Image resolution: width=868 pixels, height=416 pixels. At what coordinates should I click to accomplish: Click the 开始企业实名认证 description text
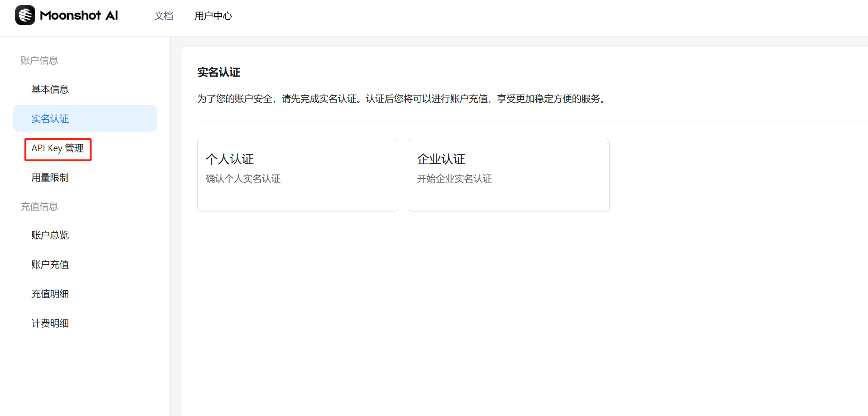tap(454, 179)
